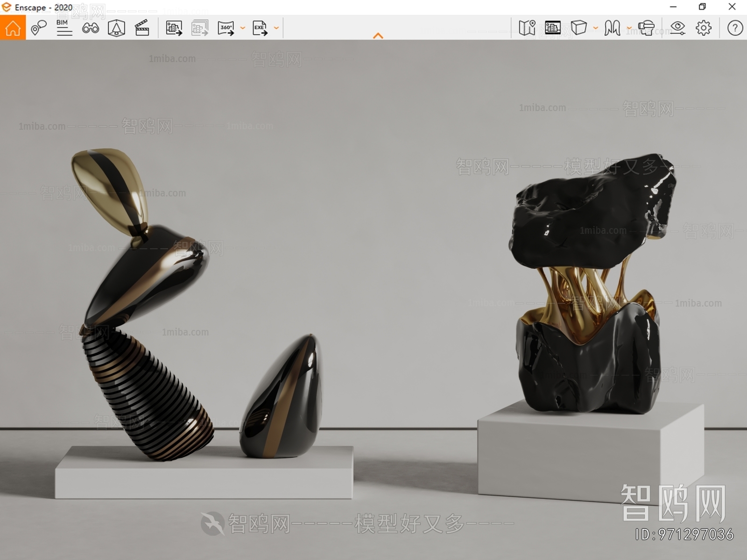Go to the Enscape Home view

(x=13, y=28)
